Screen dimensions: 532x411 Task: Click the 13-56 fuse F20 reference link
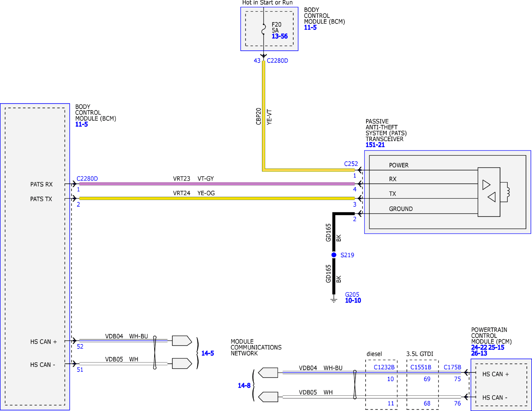(x=279, y=36)
